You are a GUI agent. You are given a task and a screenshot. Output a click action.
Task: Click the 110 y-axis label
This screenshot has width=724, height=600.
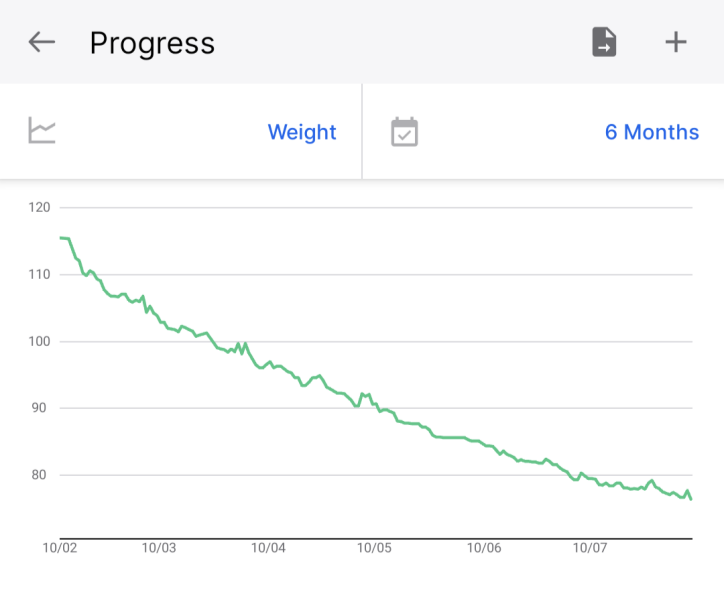click(41, 274)
